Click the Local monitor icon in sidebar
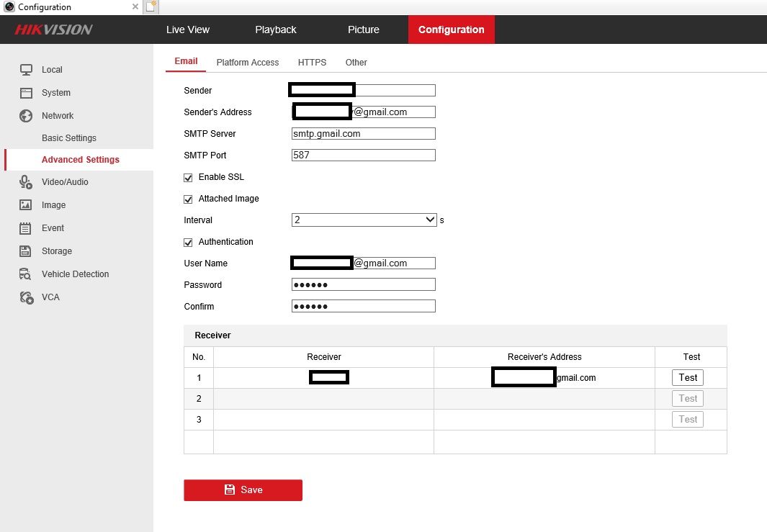The height and width of the screenshot is (532, 767). [27, 70]
